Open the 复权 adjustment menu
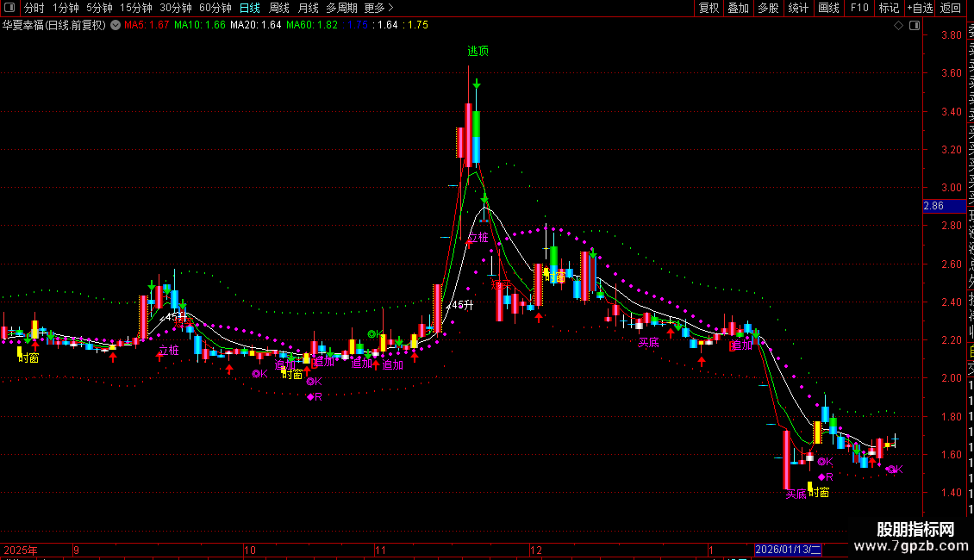 click(x=709, y=8)
